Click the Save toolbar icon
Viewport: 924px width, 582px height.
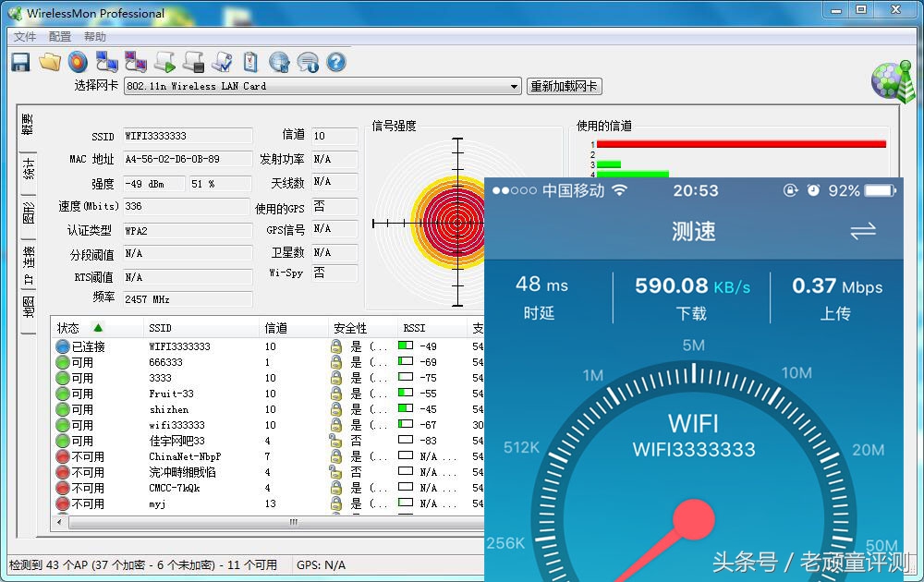pyautogui.click(x=18, y=62)
